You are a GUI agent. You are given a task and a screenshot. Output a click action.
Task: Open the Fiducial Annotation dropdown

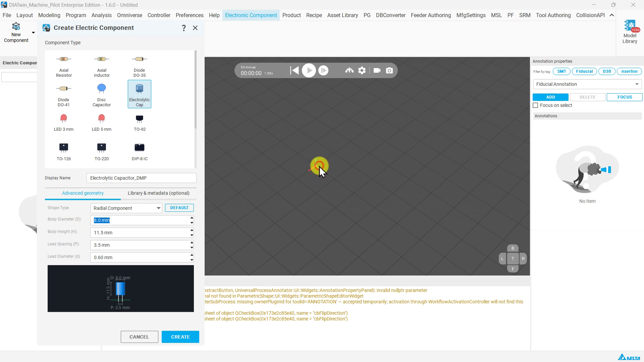point(587,84)
